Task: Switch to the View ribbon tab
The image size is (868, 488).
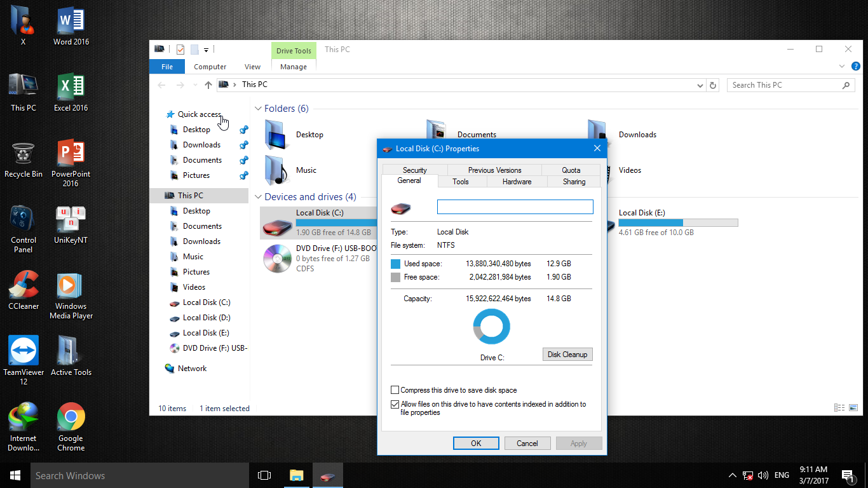Action: (252, 67)
